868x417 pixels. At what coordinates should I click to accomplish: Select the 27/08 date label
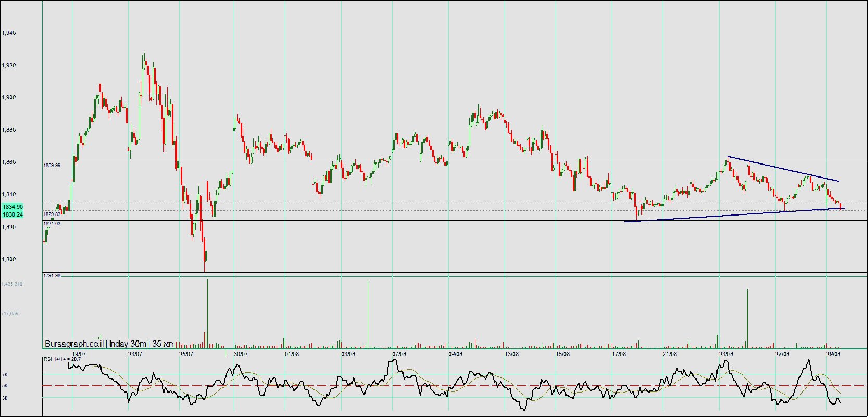click(782, 354)
